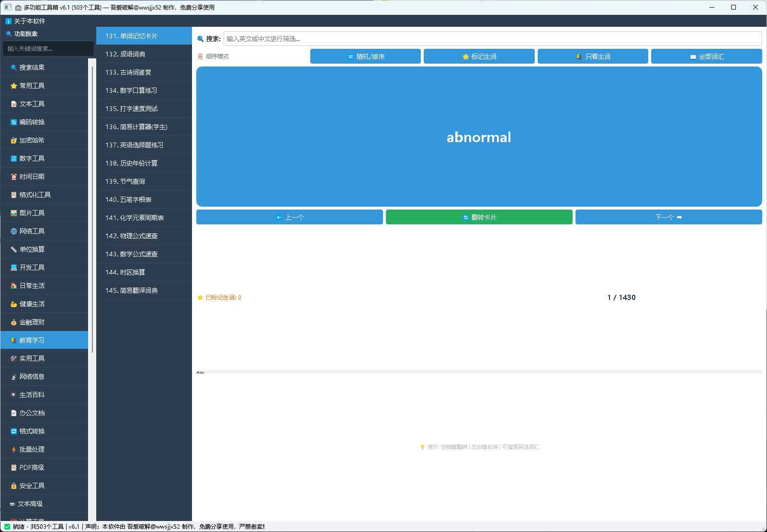Open 132. 成语词典
The height and width of the screenshot is (532, 767).
click(x=144, y=54)
